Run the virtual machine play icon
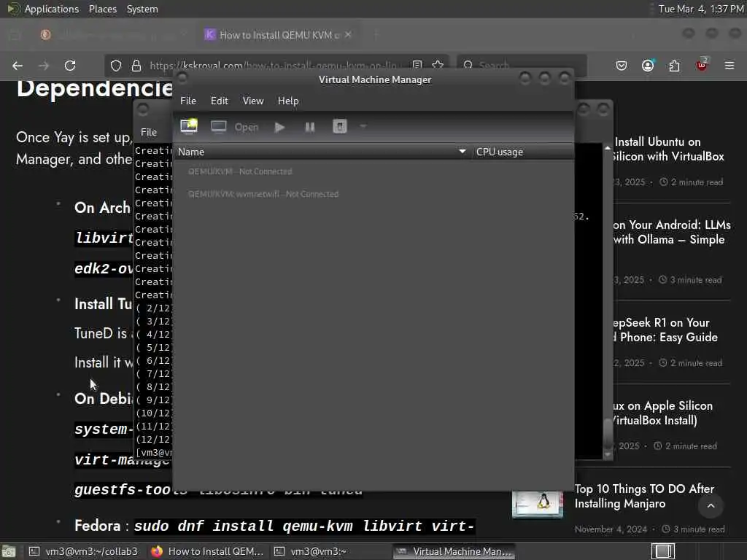The height and width of the screenshot is (560, 747). [x=279, y=127]
